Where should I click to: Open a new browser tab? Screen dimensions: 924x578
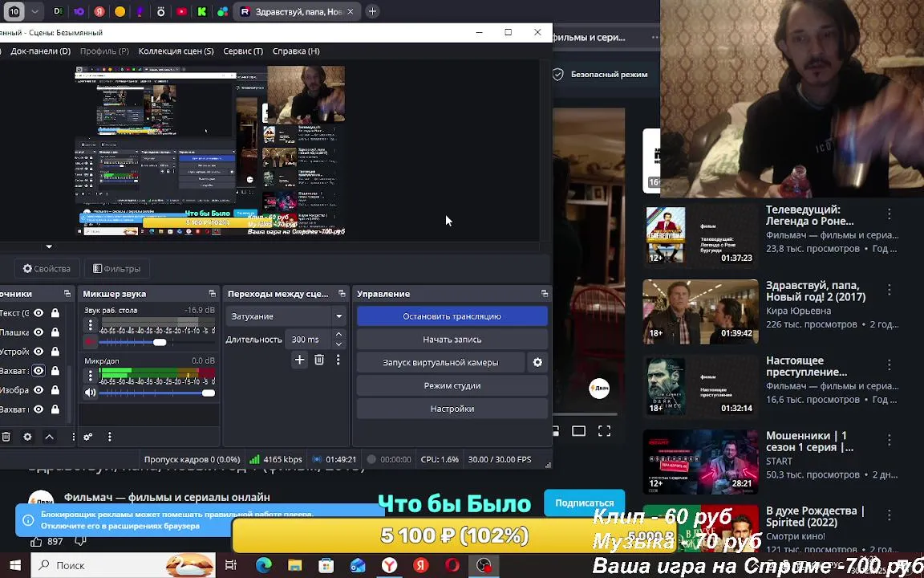click(372, 12)
